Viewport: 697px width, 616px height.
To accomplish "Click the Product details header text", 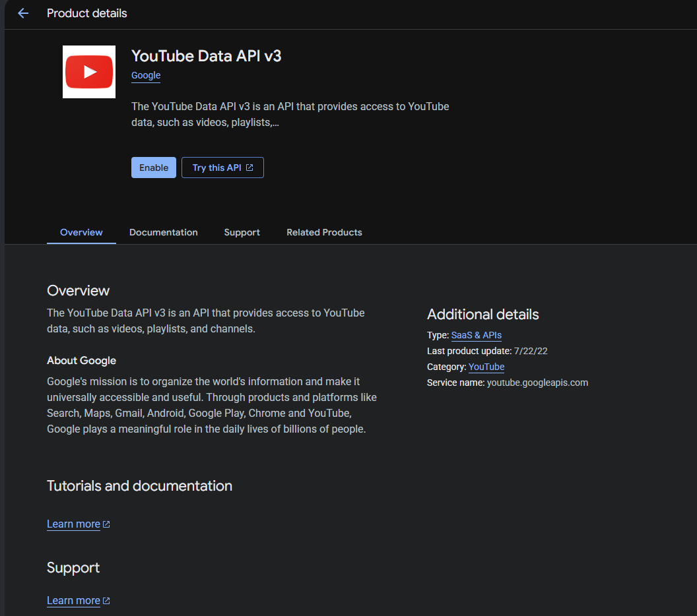I will pos(86,13).
